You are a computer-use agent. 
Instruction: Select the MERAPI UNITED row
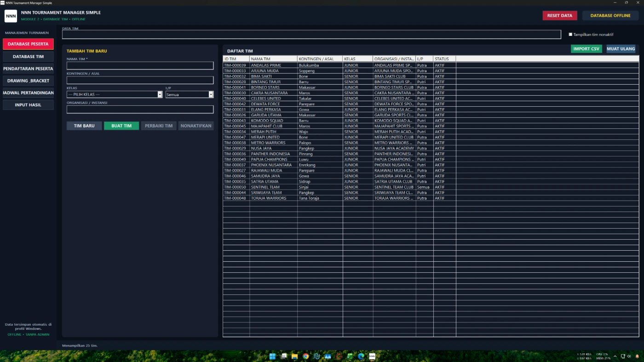[431, 137]
